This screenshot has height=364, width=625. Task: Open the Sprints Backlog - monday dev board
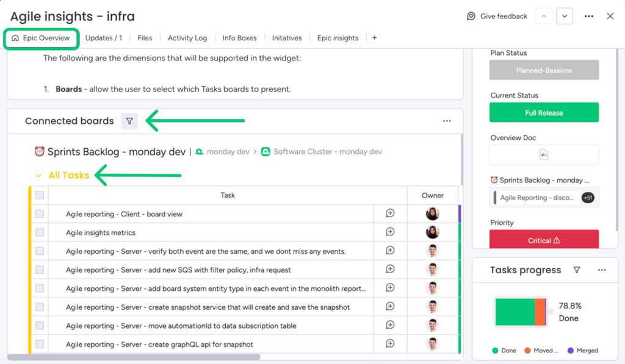tap(117, 152)
